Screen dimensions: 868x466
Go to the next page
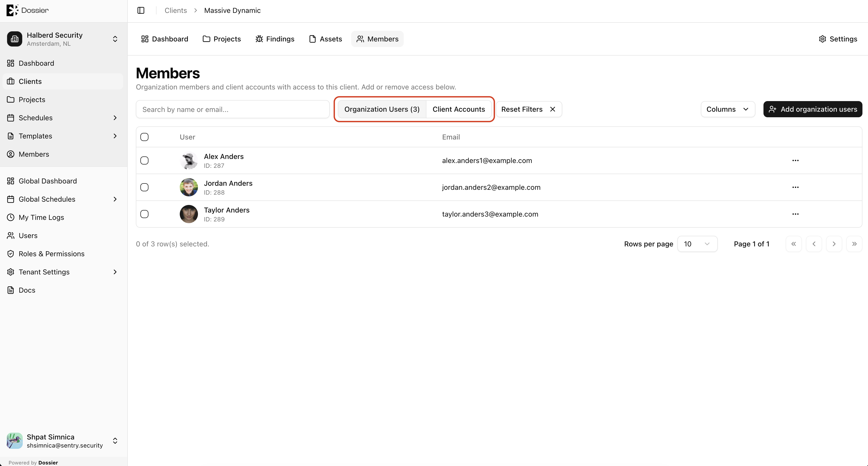[x=834, y=244]
